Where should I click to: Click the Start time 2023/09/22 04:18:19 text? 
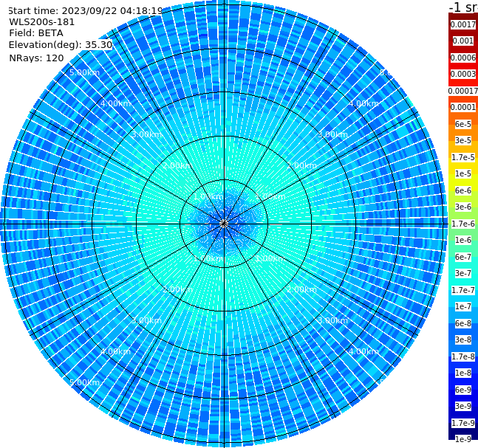pyautogui.click(x=85, y=11)
